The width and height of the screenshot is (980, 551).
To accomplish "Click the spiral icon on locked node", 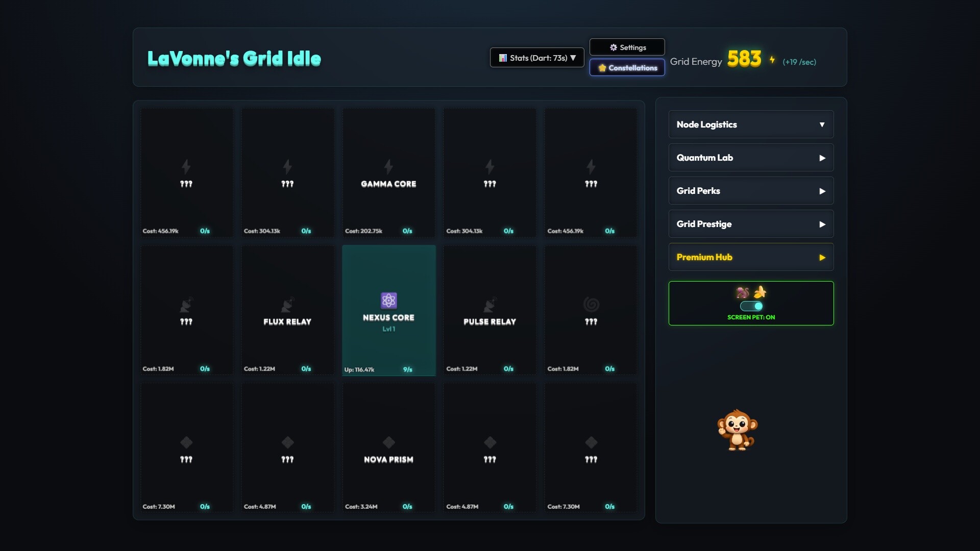I will point(591,305).
